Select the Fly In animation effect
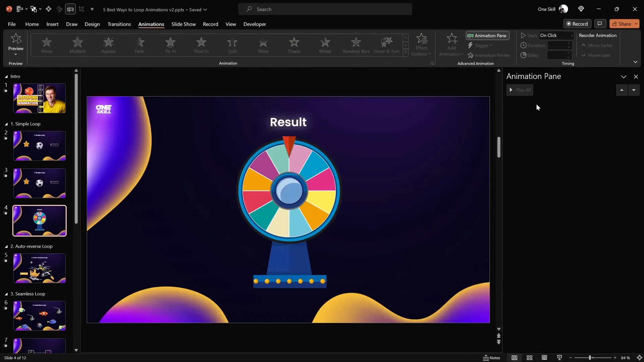644x362 pixels. 170,45
